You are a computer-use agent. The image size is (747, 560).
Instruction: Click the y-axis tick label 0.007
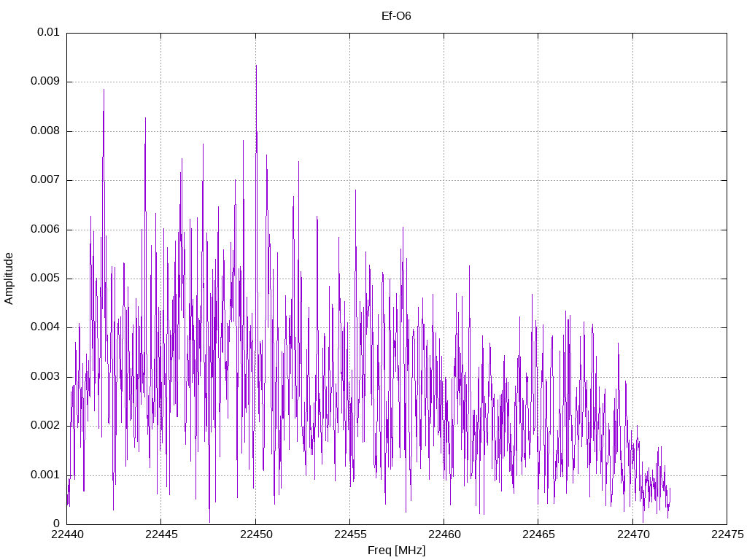click(45, 180)
